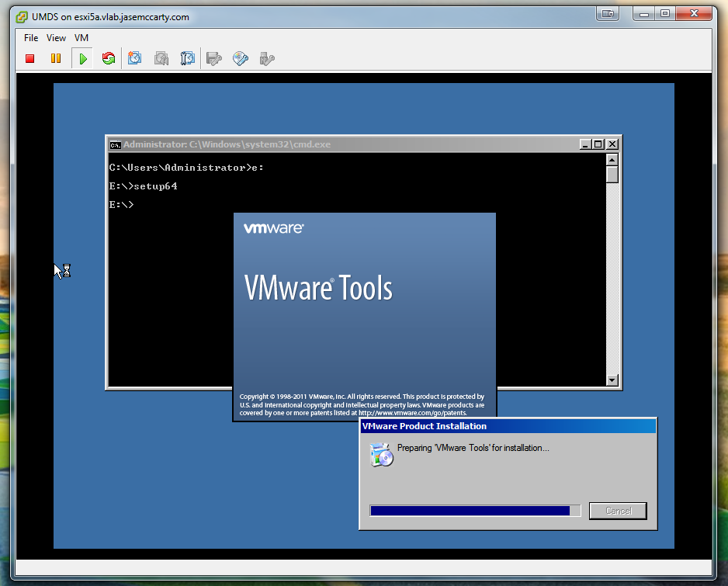Click the button left of minimize in the UMDS title bar
The width and height of the screenshot is (728, 586).
[x=608, y=13]
